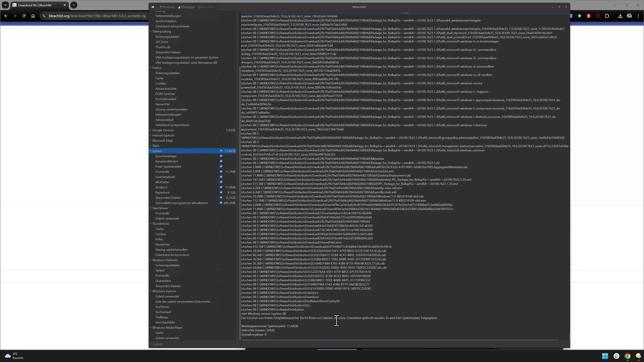This screenshot has width=644, height=362.
Task: Click the Bereinigen broom button
Action: (186, 7)
